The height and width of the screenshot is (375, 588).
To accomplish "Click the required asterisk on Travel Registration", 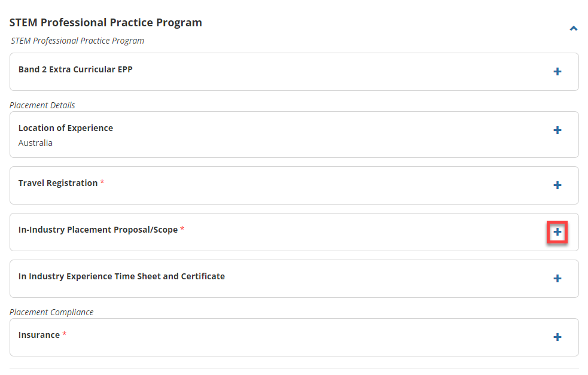I will (x=102, y=182).
